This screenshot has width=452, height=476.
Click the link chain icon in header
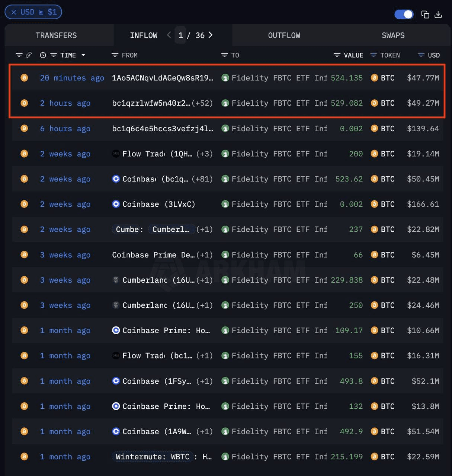pyautogui.click(x=29, y=55)
